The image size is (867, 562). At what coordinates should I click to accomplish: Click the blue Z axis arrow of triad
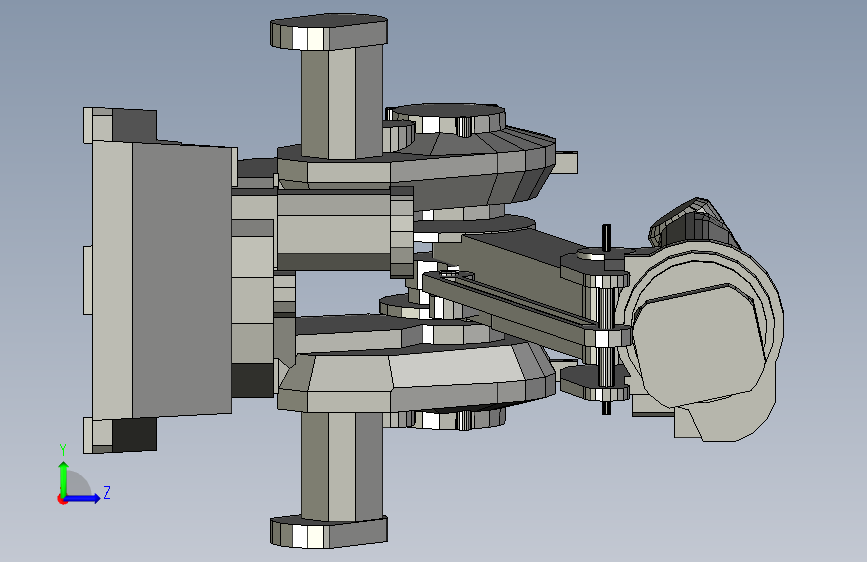[x=82, y=498]
